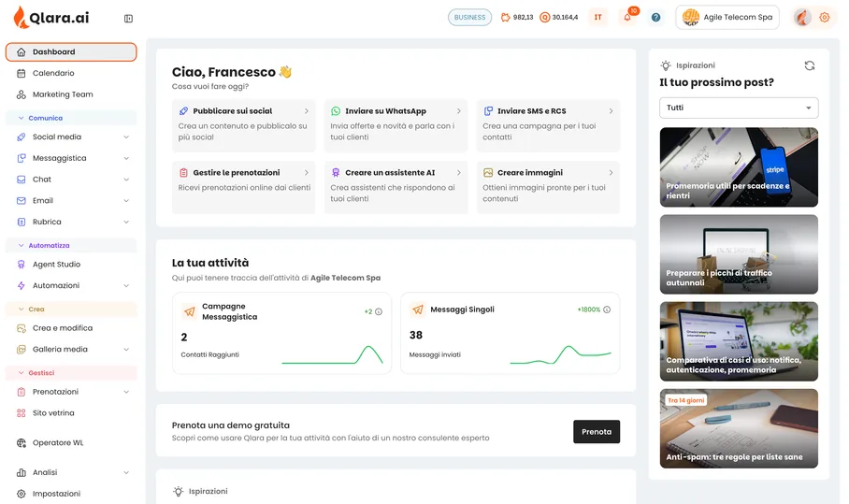This screenshot has width=849, height=504.
Task: Open Calendario in sidebar
Action: coord(71,73)
